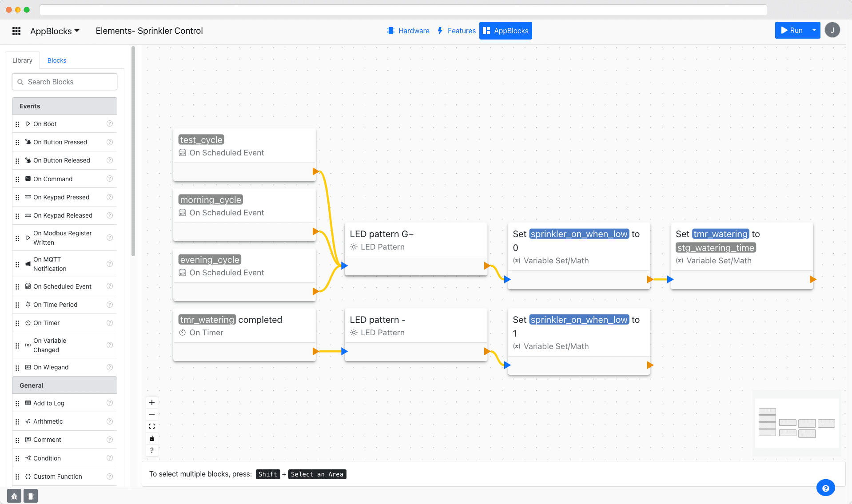Show help for the On Boot block
The width and height of the screenshot is (852, 504).
pyautogui.click(x=109, y=124)
